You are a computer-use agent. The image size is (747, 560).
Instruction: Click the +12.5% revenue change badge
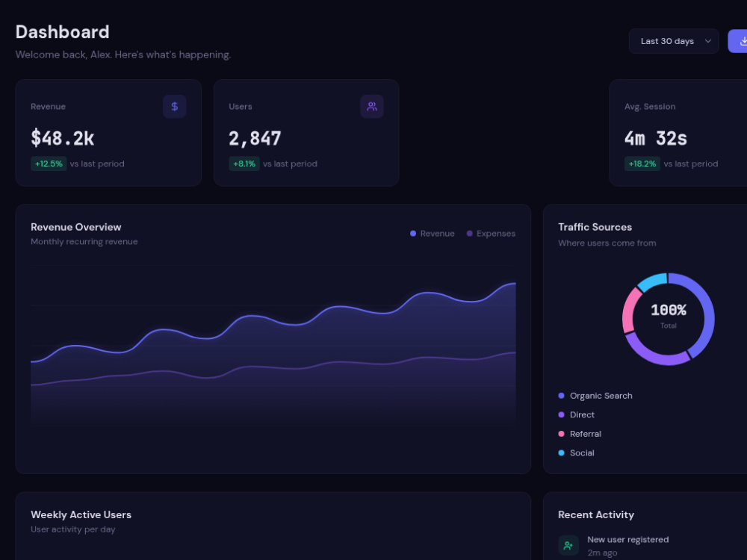tap(49, 164)
